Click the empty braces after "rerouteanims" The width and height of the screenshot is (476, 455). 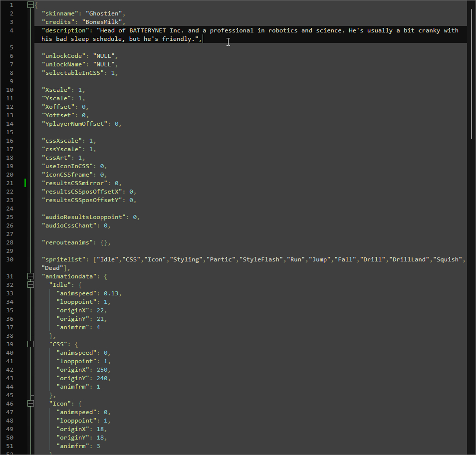[x=103, y=242]
